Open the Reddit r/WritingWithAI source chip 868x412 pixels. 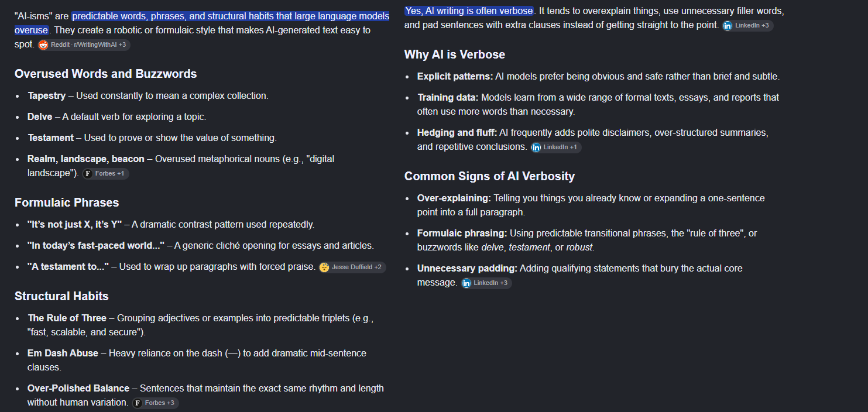click(x=84, y=45)
